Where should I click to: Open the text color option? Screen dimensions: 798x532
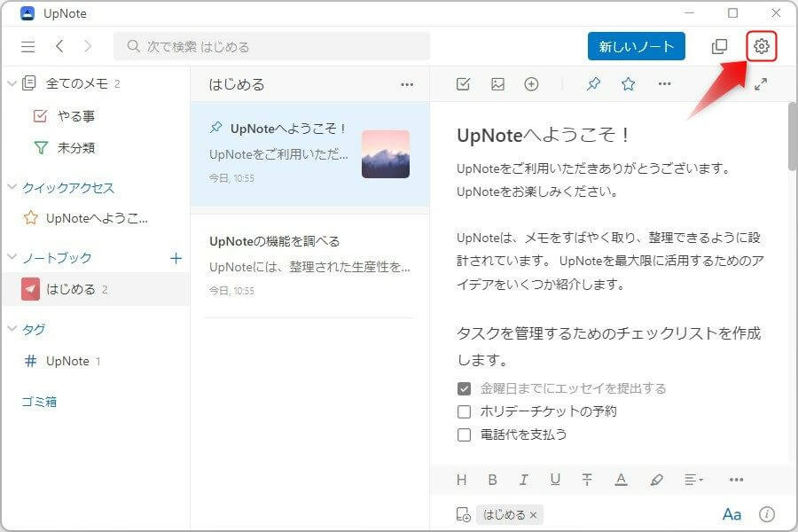coord(621,480)
